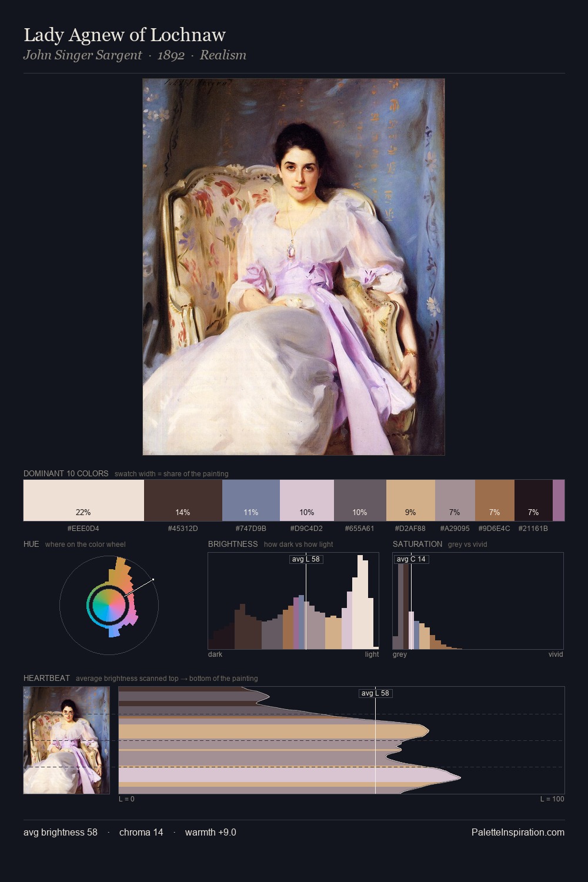Click the brightness histogram chart
588x882 pixels.
click(x=293, y=601)
